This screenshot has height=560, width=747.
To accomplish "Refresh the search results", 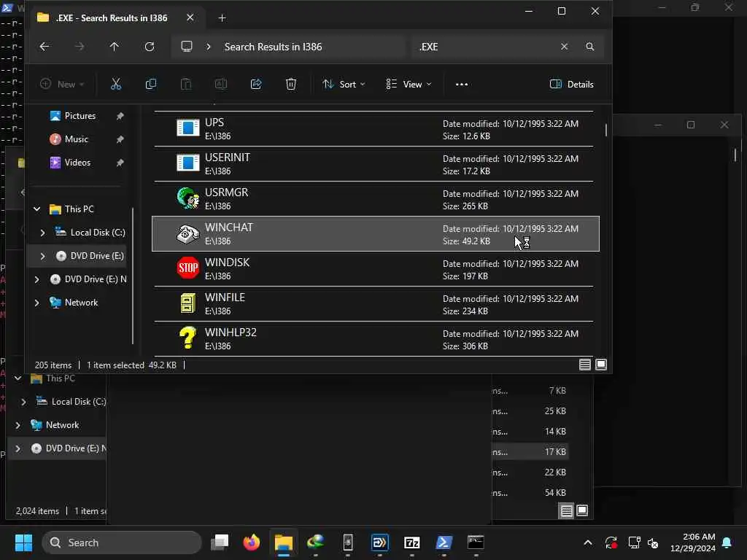I will coord(149,47).
